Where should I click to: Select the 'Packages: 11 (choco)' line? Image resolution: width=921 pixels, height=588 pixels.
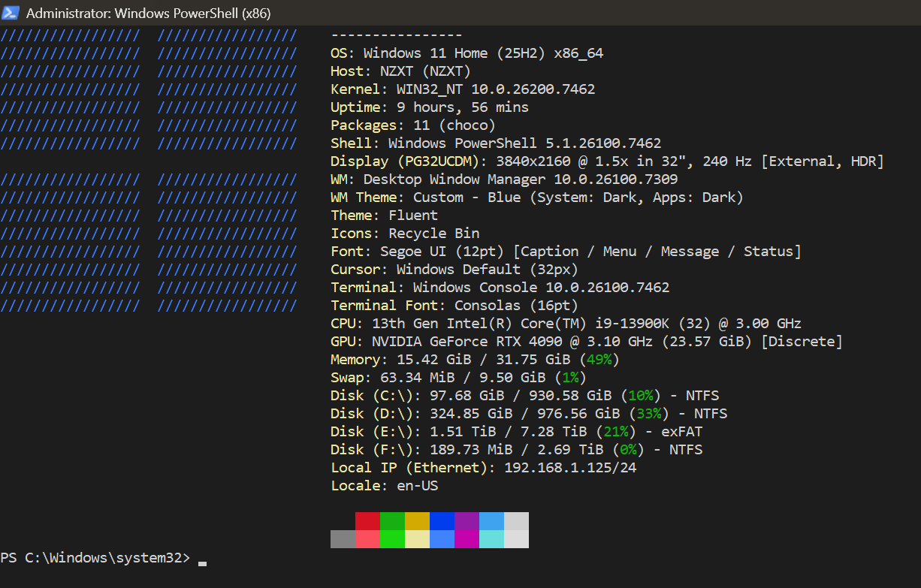[x=413, y=125]
